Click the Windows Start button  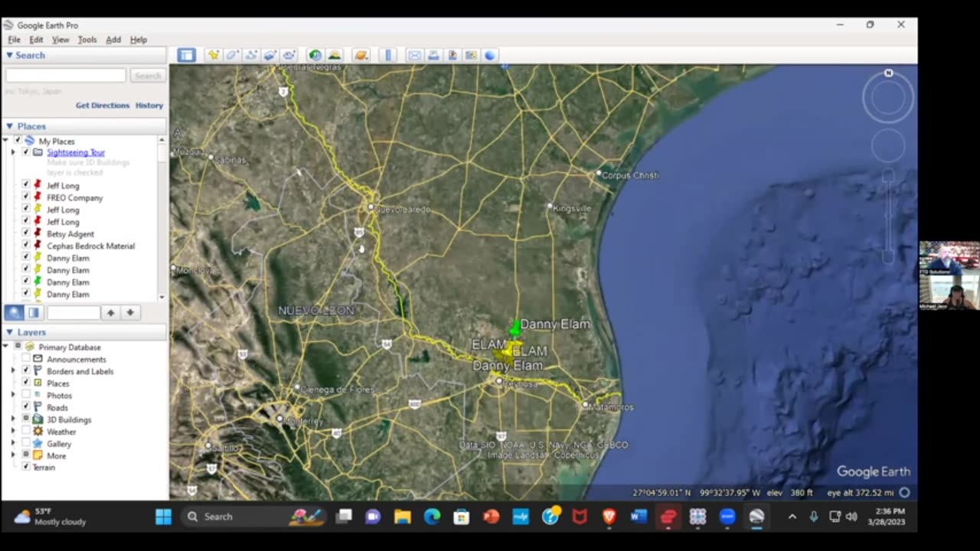163,517
